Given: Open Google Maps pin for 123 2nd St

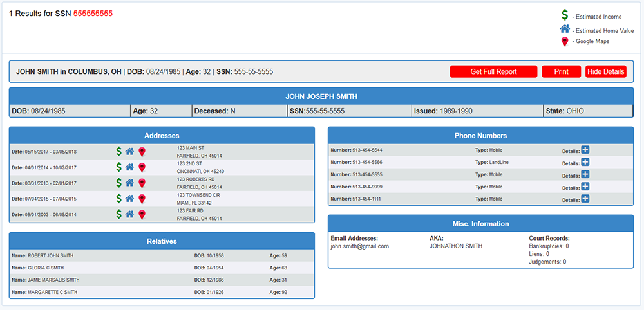Looking at the screenshot, I should tap(142, 168).
